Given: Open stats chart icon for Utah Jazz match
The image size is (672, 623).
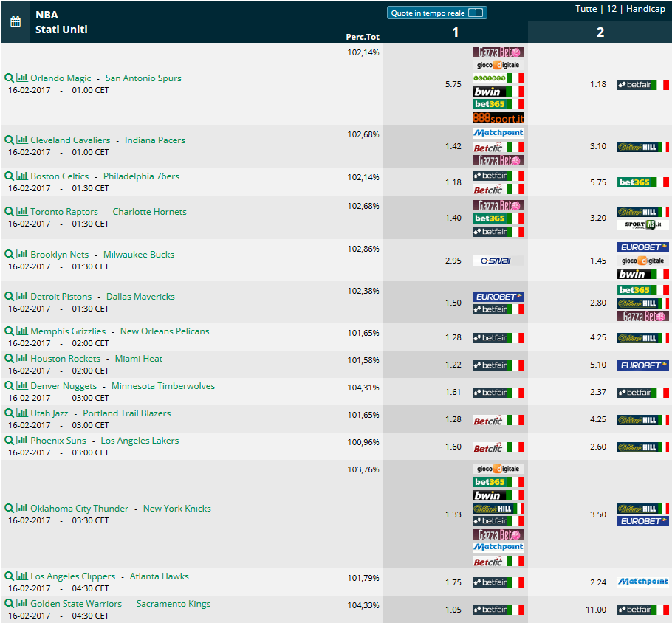Looking at the screenshot, I should click(x=22, y=413).
